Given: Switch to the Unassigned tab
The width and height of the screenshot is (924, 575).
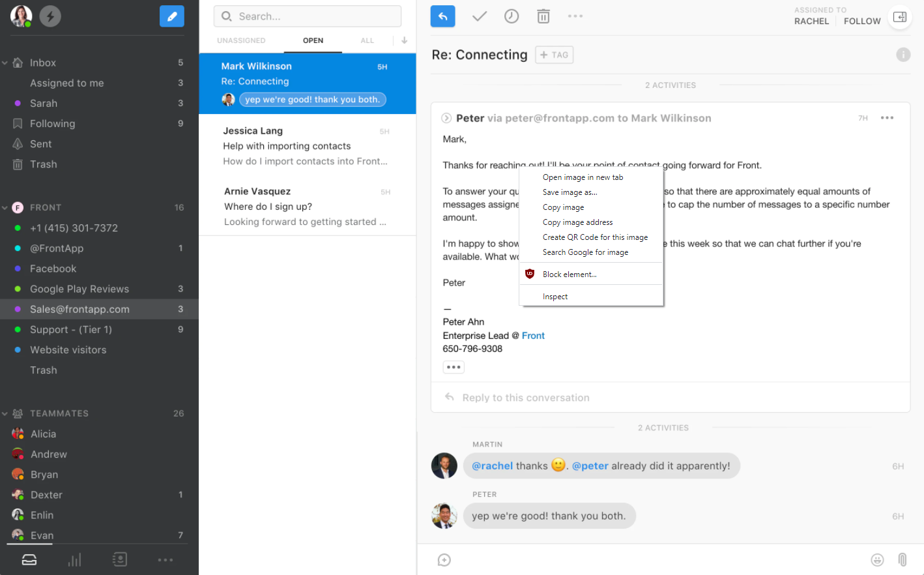Looking at the screenshot, I should 241,40.
